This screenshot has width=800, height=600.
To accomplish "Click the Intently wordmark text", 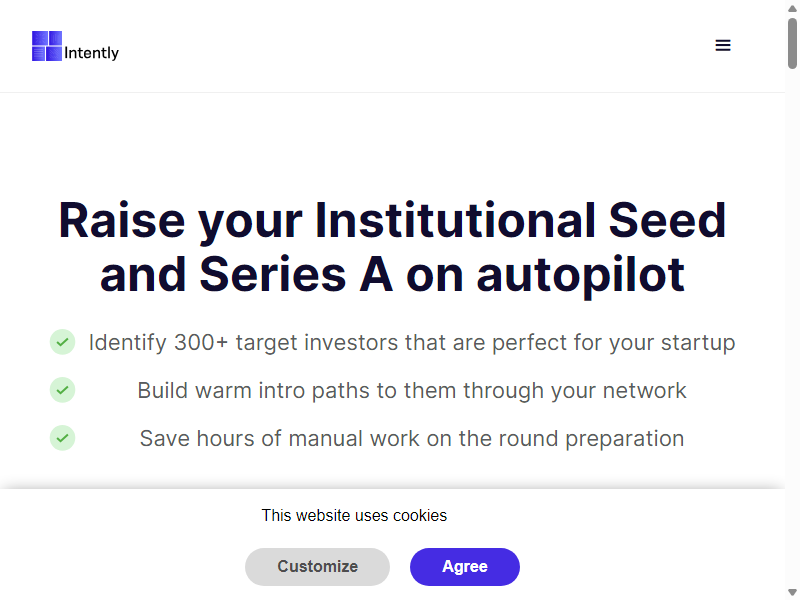I will pyautogui.click(x=91, y=53).
